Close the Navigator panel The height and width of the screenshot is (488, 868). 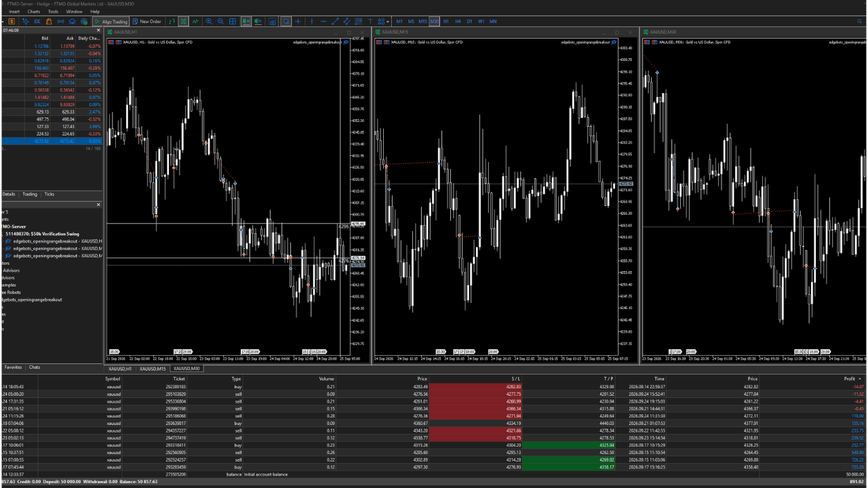click(x=98, y=205)
